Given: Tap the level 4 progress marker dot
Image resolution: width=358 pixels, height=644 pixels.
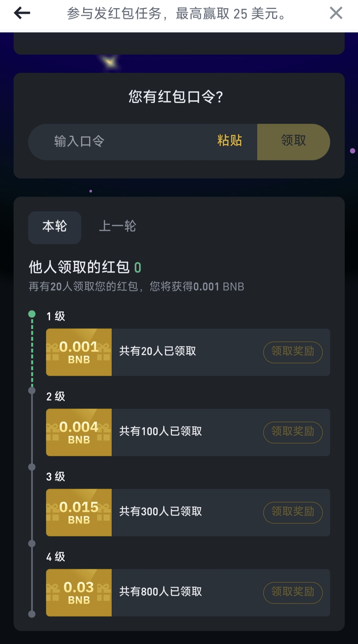Looking at the screenshot, I should [x=32, y=544].
